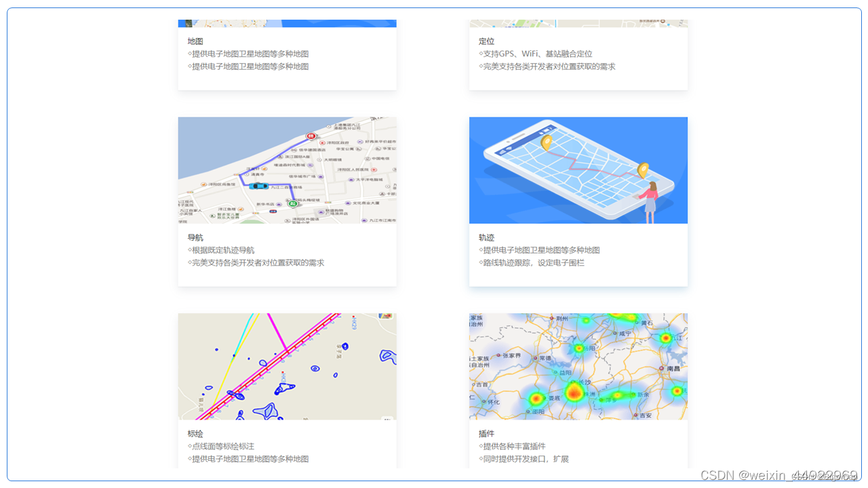
Task: Click the 导航 card title
Action: [x=195, y=238]
